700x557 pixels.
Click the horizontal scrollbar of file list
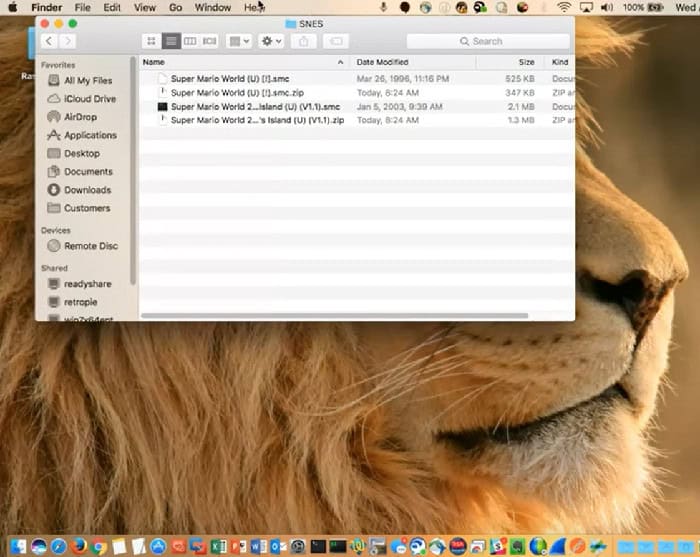(x=334, y=316)
